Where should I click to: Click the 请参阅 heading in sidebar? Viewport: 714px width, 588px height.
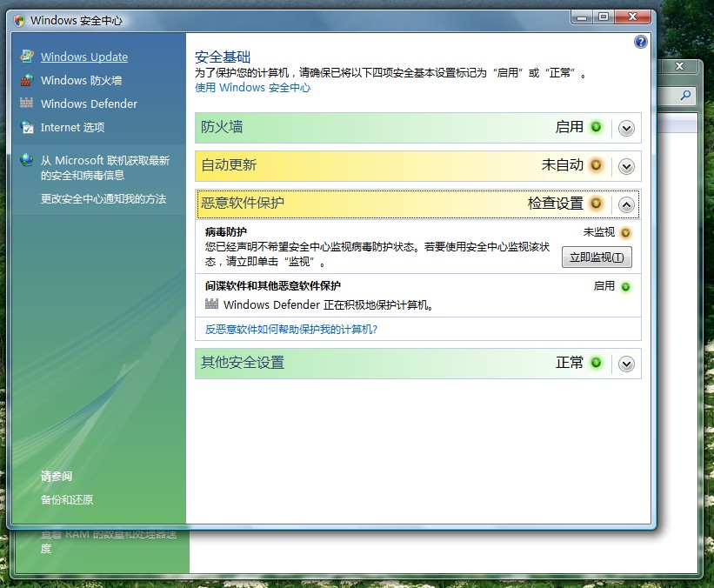(57, 477)
